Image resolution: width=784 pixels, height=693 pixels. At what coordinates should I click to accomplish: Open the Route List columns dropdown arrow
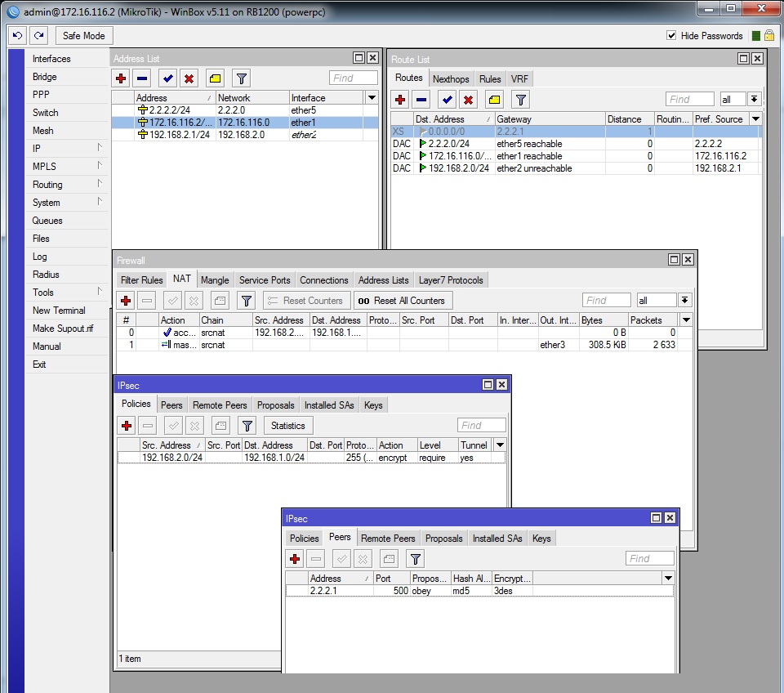pyautogui.click(x=756, y=119)
